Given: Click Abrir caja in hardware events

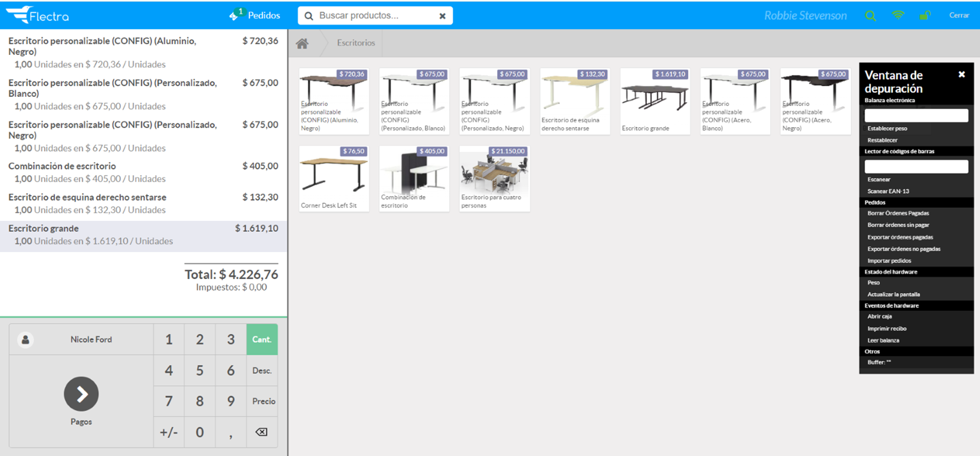Looking at the screenshot, I should click(x=881, y=316).
